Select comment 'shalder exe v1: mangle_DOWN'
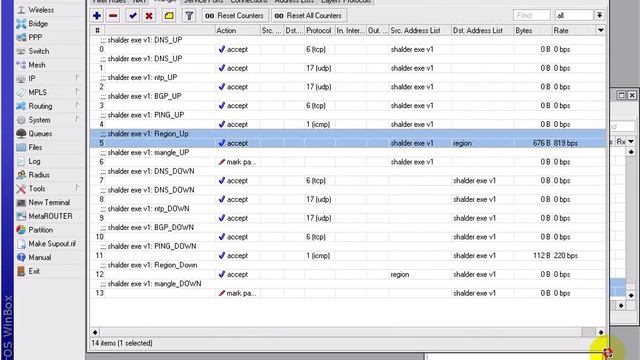 click(x=154, y=284)
